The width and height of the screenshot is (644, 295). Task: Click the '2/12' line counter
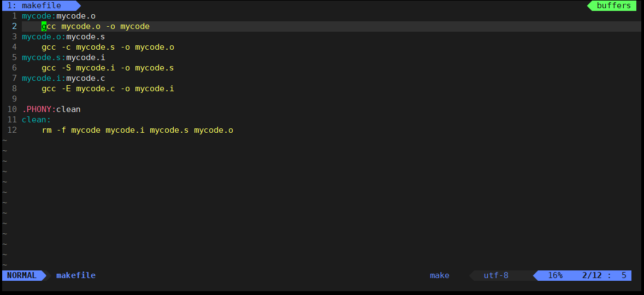click(592, 275)
